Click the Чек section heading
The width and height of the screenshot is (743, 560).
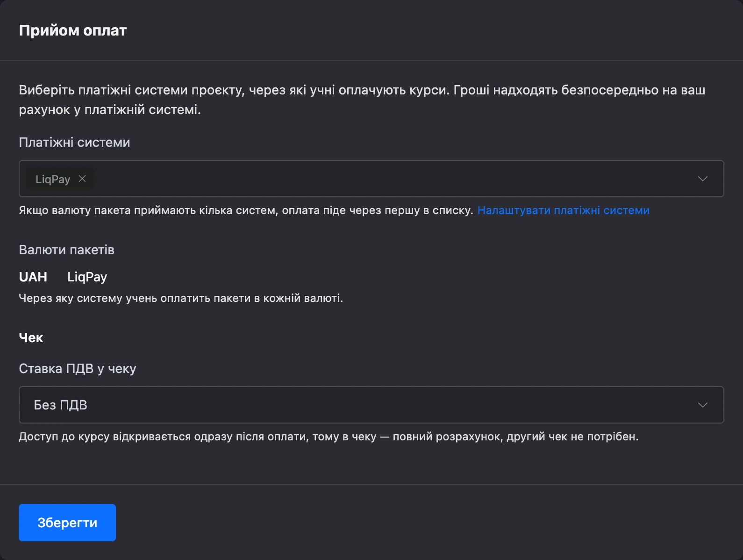(x=31, y=337)
